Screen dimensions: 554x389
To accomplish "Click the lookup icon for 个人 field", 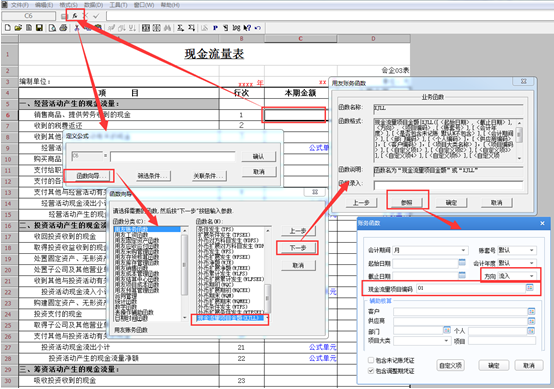I will click(x=531, y=330).
